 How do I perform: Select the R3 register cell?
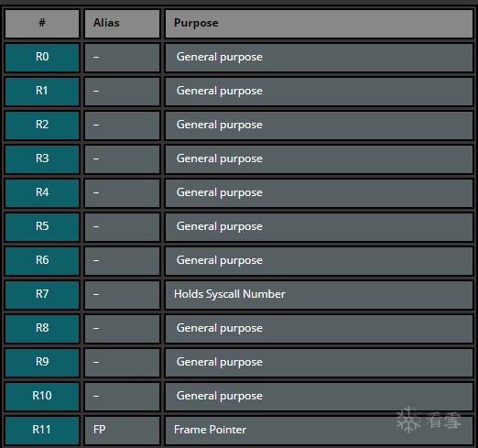pos(42,159)
